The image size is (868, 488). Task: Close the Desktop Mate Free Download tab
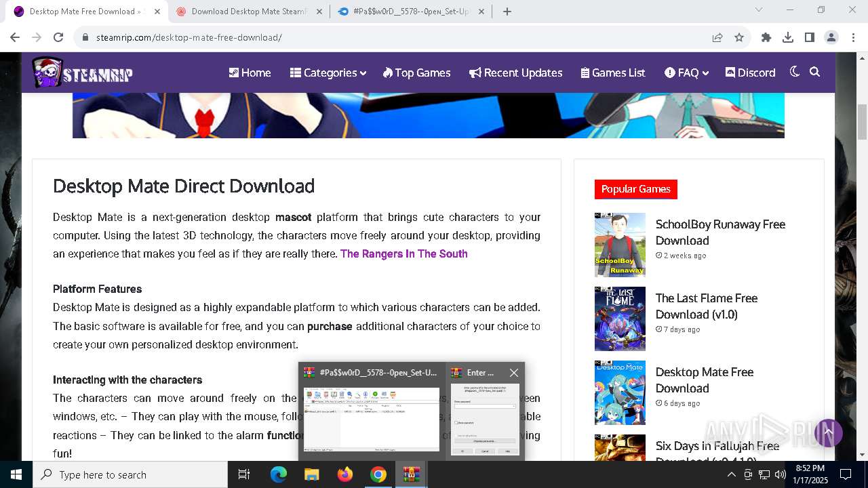pos(157,12)
